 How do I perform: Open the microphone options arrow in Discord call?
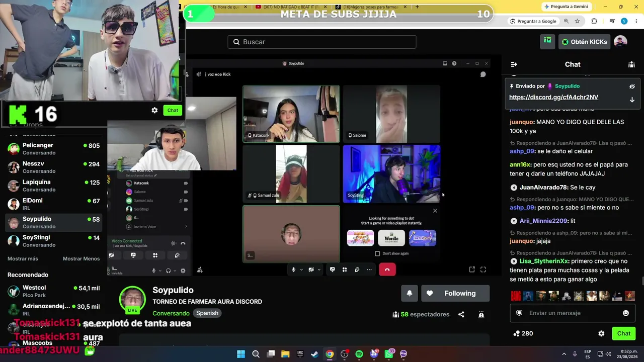301,269
